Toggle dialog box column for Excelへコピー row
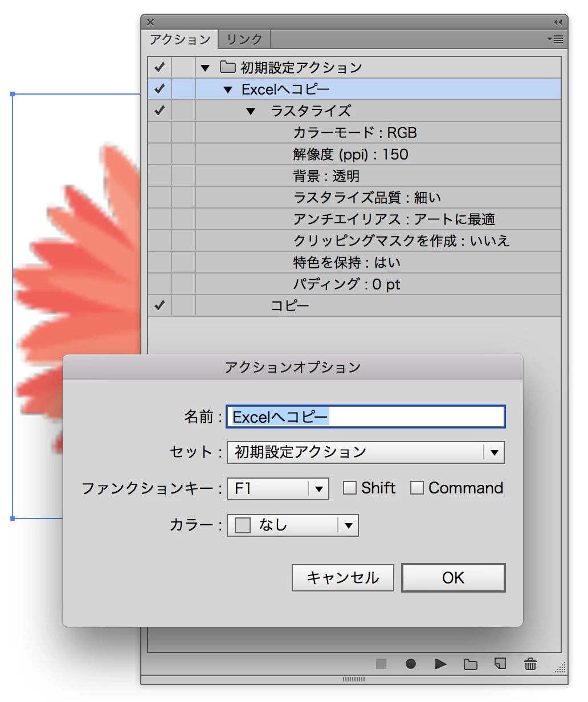 (183, 89)
